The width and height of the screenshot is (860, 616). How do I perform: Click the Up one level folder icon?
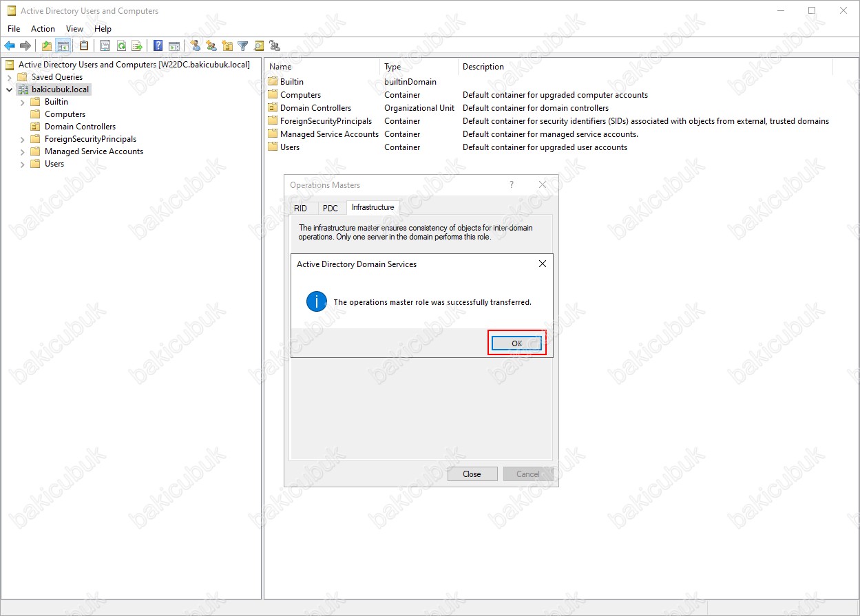47,46
